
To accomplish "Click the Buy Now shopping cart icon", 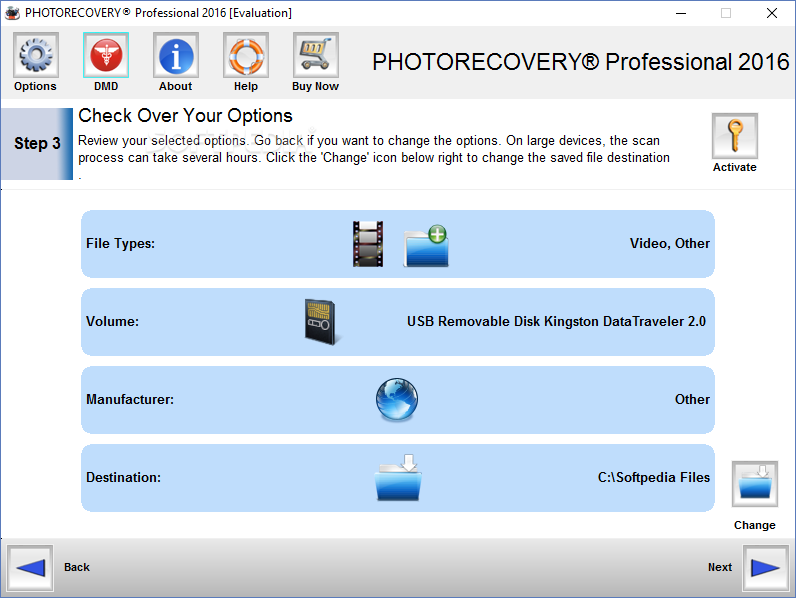I will click(x=316, y=55).
